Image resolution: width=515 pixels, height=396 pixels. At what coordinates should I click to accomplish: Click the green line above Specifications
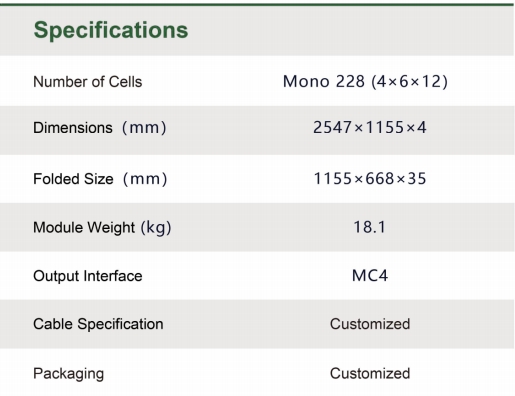click(257, 4)
